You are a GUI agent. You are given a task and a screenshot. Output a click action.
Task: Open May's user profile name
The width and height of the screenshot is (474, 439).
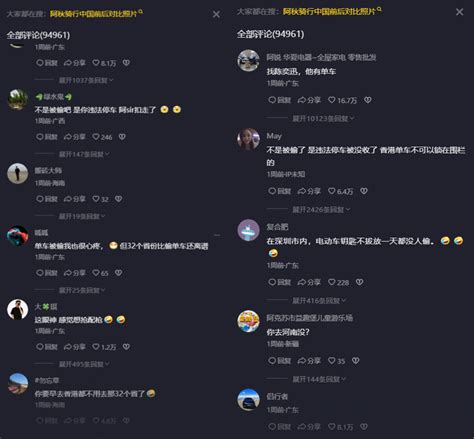point(274,136)
